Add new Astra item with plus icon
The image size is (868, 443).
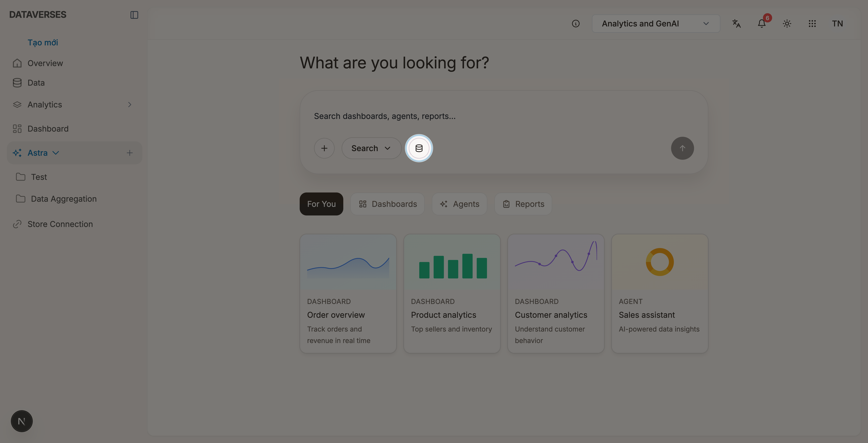tap(130, 153)
